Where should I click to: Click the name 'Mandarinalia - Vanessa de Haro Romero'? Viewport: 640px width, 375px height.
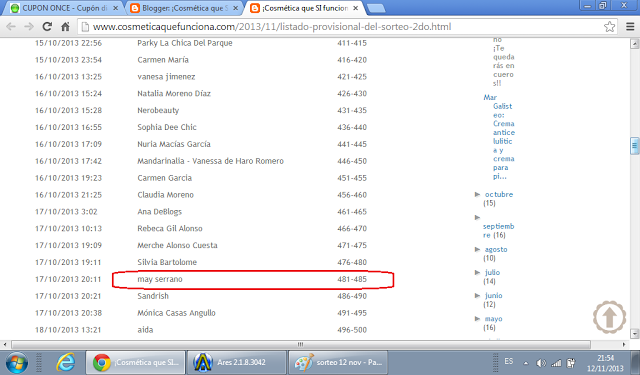click(x=210, y=161)
